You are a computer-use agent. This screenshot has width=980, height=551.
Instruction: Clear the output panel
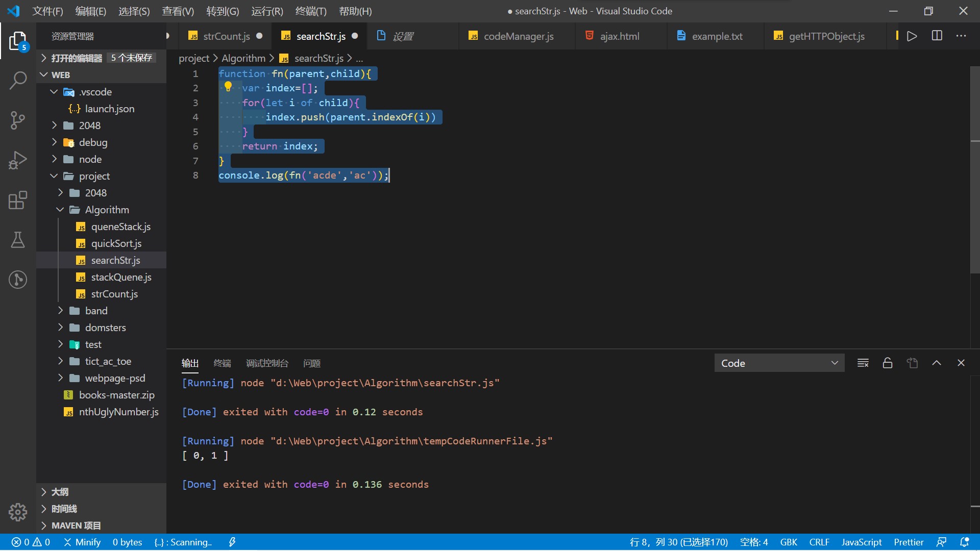point(863,363)
